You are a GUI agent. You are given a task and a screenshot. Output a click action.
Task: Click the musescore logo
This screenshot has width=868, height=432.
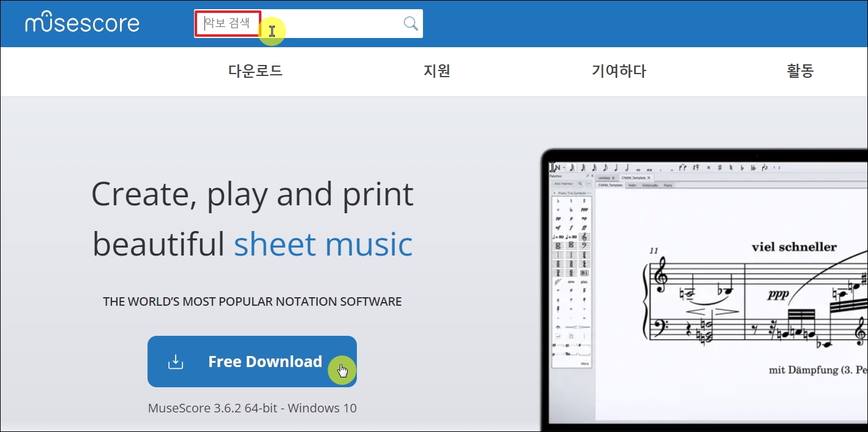(x=82, y=23)
